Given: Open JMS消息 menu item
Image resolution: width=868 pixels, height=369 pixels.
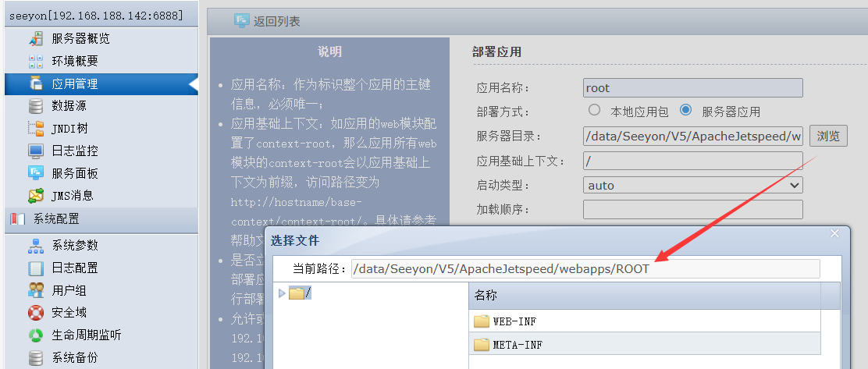Looking at the screenshot, I should click(x=73, y=196).
